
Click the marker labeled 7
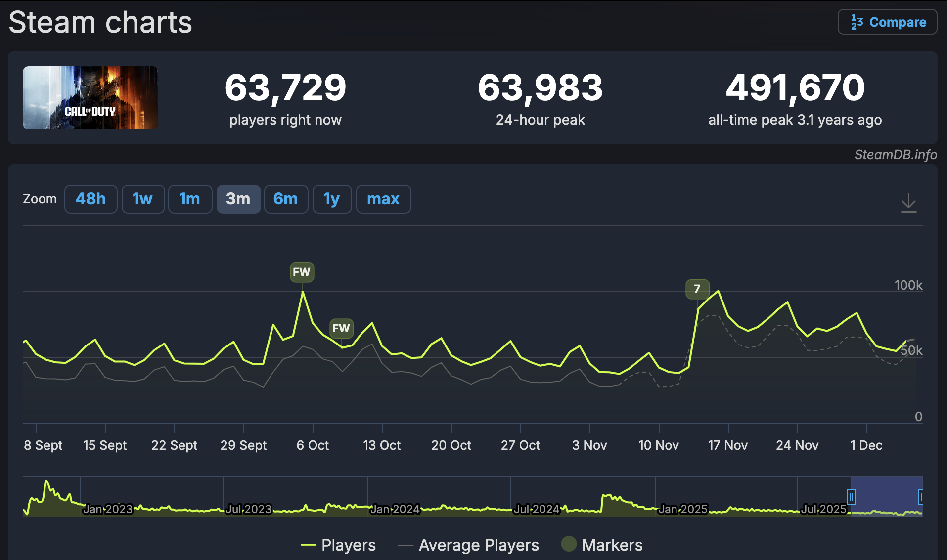pyautogui.click(x=697, y=289)
